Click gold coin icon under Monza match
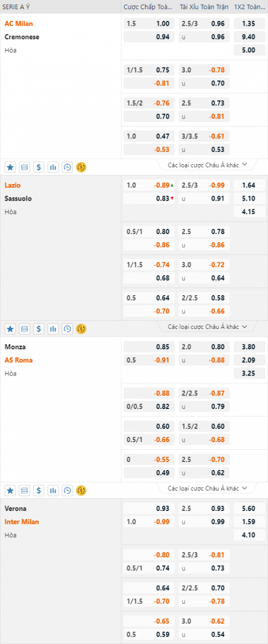Viewport: 268px width, 644px height. coord(82,490)
